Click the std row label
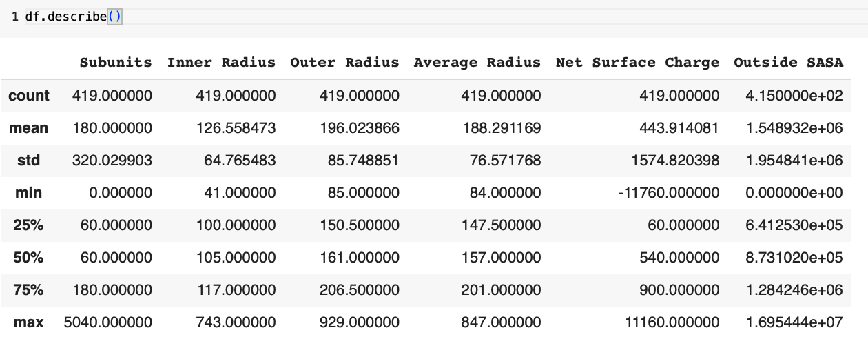 (29, 161)
